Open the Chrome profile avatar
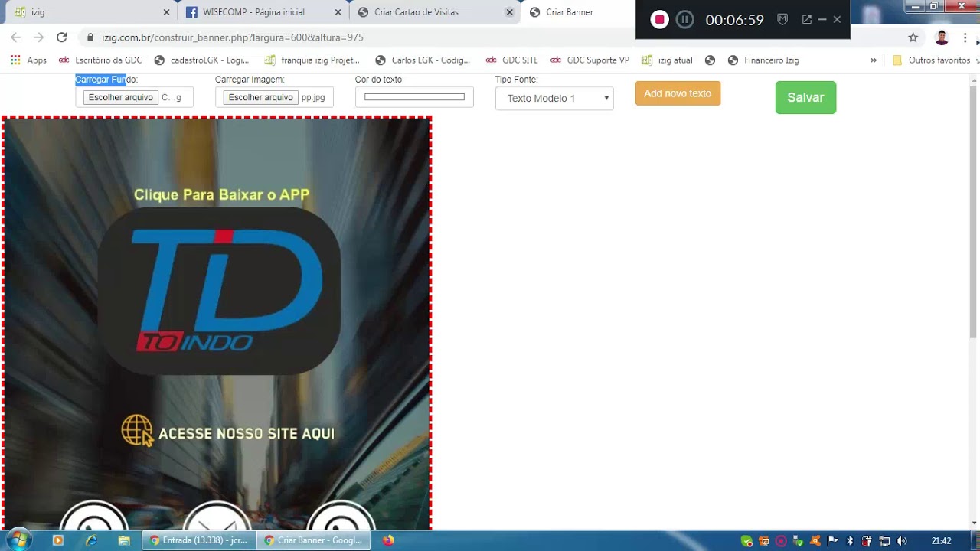This screenshot has height=551, width=980. pyautogui.click(x=942, y=37)
